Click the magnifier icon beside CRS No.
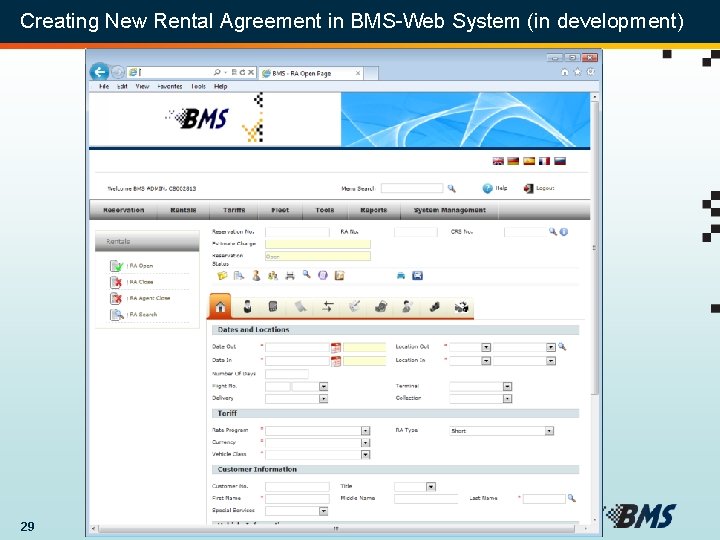The image size is (720, 540). [x=553, y=232]
